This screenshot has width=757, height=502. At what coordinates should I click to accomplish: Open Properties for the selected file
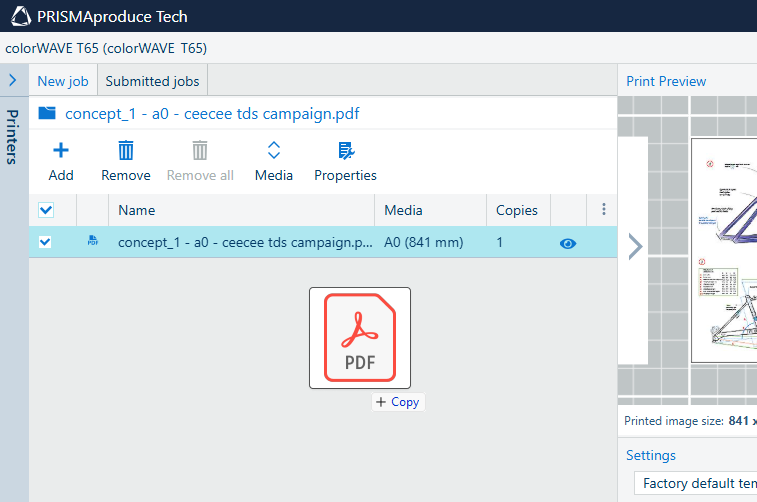tap(345, 162)
